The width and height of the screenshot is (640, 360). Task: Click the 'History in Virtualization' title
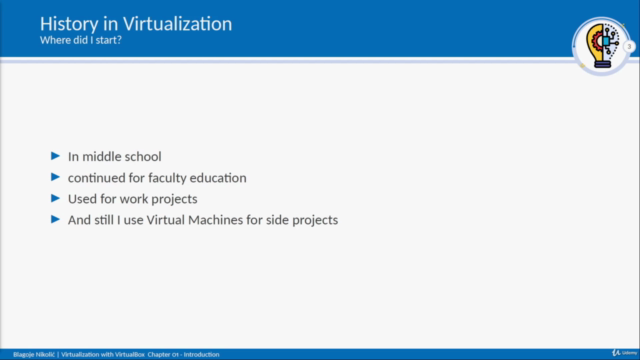tap(136, 24)
